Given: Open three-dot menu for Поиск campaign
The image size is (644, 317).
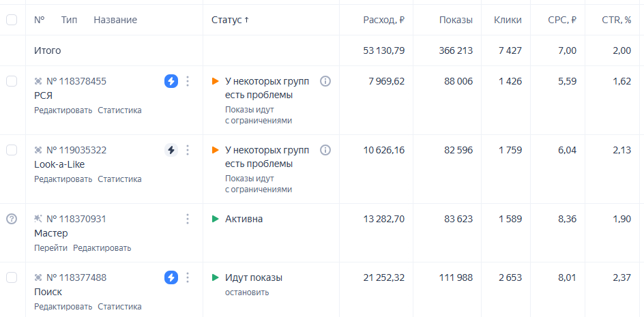Looking at the screenshot, I should coord(188,277).
